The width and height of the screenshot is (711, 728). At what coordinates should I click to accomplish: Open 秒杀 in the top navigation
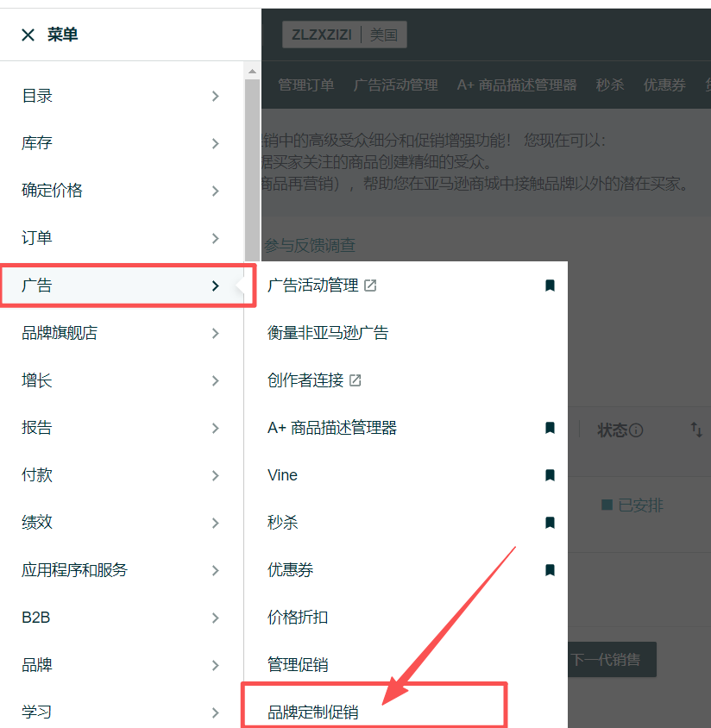(x=610, y=85)
